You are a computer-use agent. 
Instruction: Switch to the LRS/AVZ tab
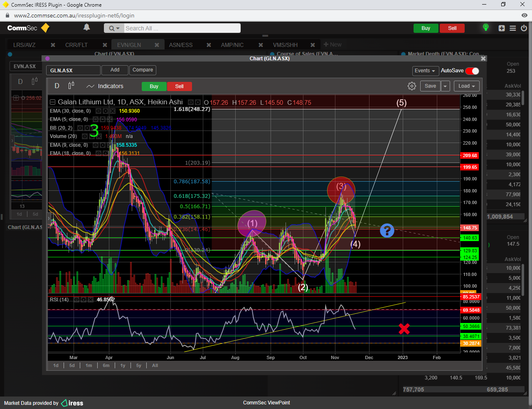pos(25,45)
